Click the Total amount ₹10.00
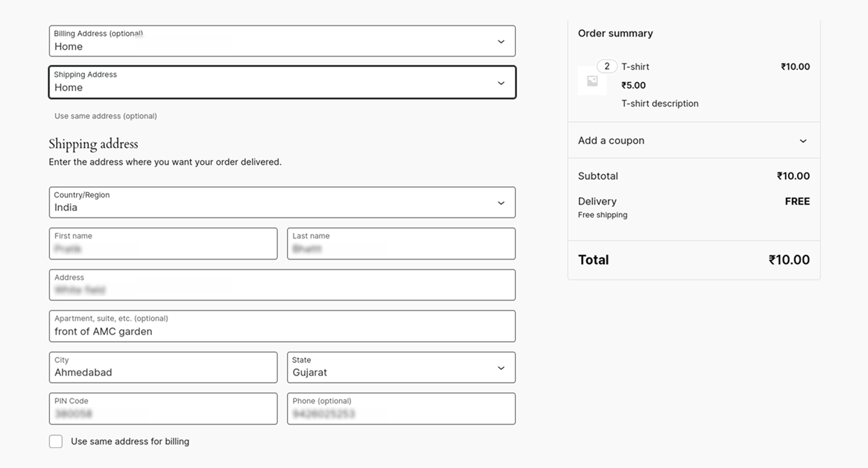 [x=789, y=260]
